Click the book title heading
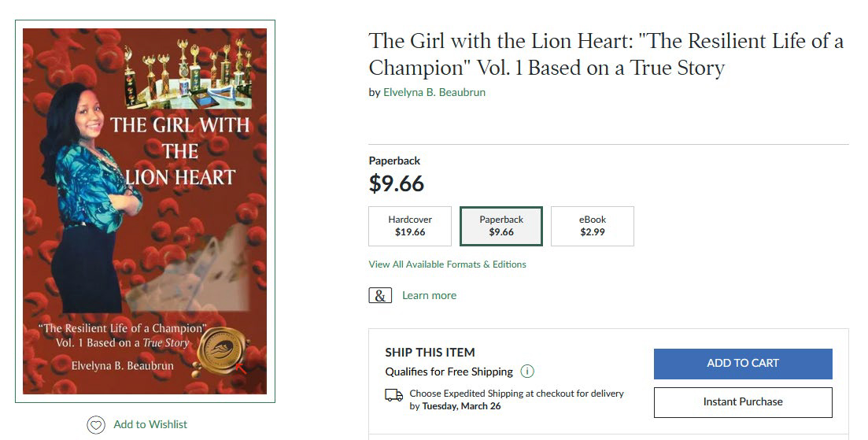Viewport: 868px width, 440px height. pyautogui.click(x=605, y=54)
